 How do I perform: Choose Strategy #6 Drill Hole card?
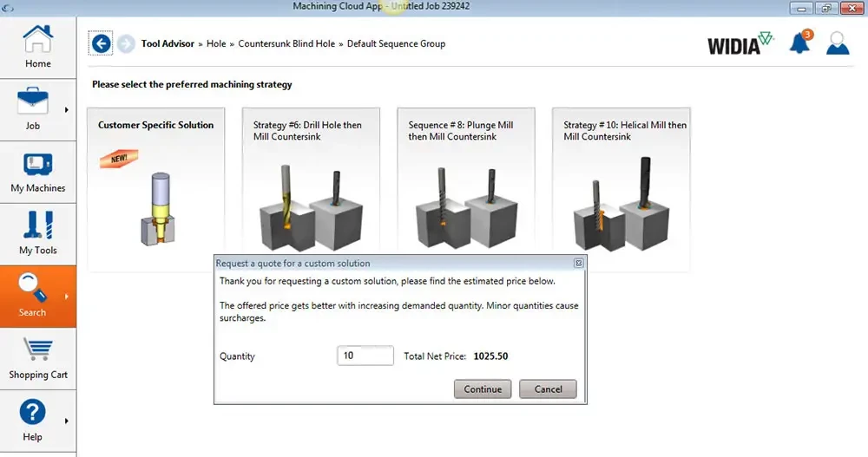[311, 183]
